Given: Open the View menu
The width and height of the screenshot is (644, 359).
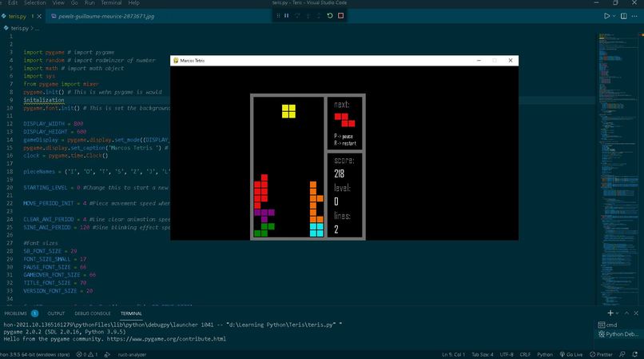Looking at the screenshot, I should 58,3.
